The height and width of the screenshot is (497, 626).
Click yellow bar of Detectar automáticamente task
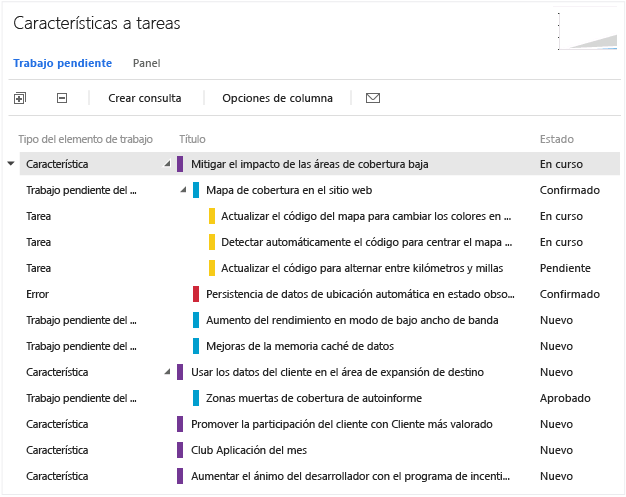tap(212, 242)
